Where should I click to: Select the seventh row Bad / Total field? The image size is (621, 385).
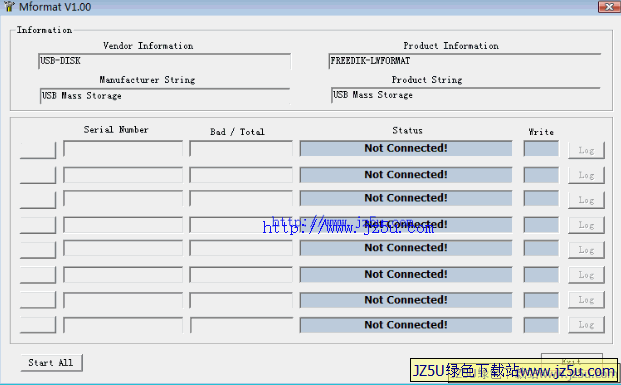click(x=241, y=300)
